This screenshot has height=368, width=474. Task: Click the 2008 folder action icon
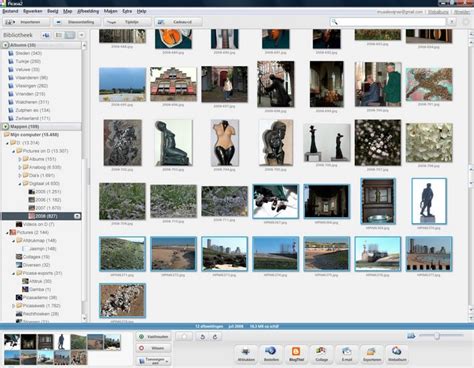click(77, 216)
